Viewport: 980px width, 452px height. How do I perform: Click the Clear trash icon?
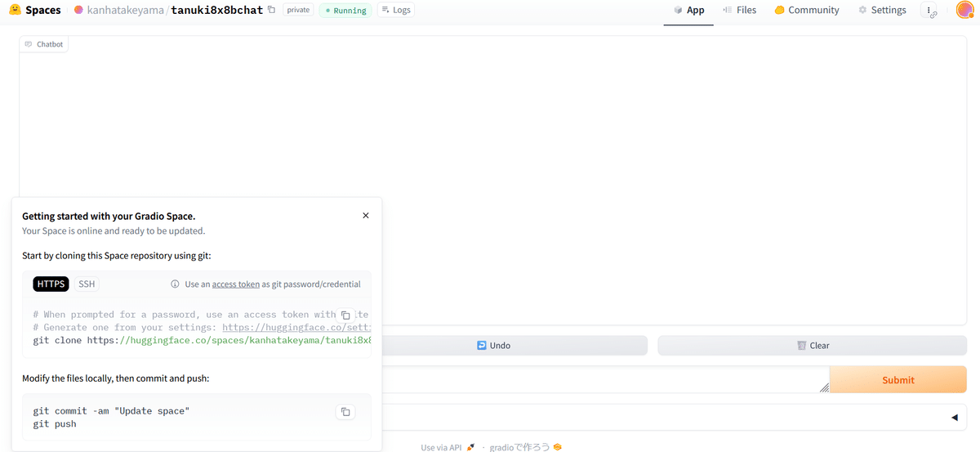click(x=802, y=346)
